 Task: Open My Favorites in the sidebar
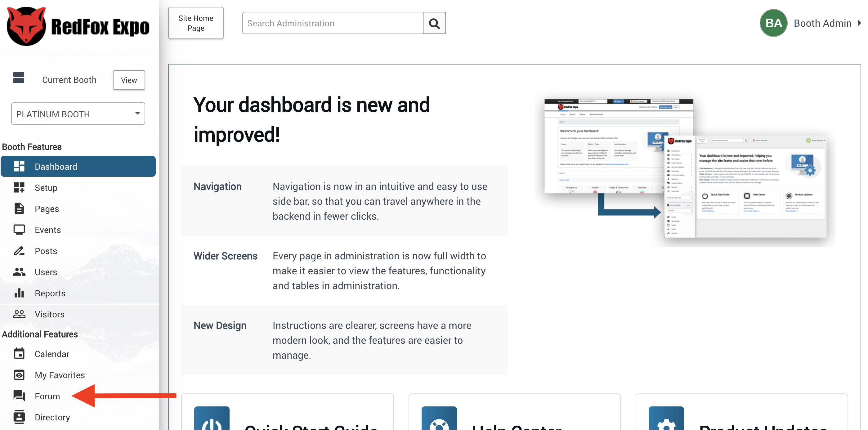[x=78, y=375]
